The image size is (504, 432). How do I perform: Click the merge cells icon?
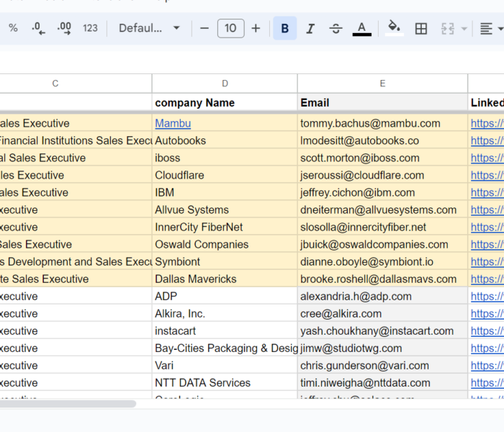(x=447, y=28)
